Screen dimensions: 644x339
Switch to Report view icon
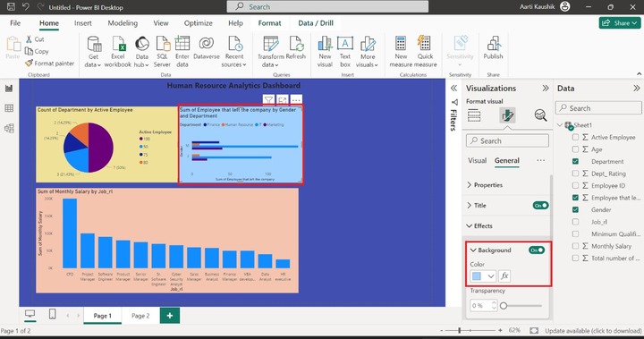pos(9,88)
